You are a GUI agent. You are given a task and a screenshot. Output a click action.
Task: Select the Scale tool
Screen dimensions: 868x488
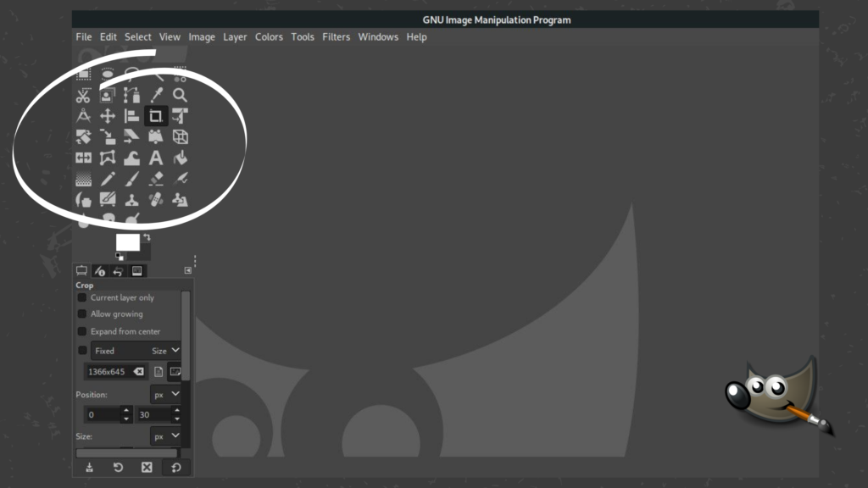108,136
